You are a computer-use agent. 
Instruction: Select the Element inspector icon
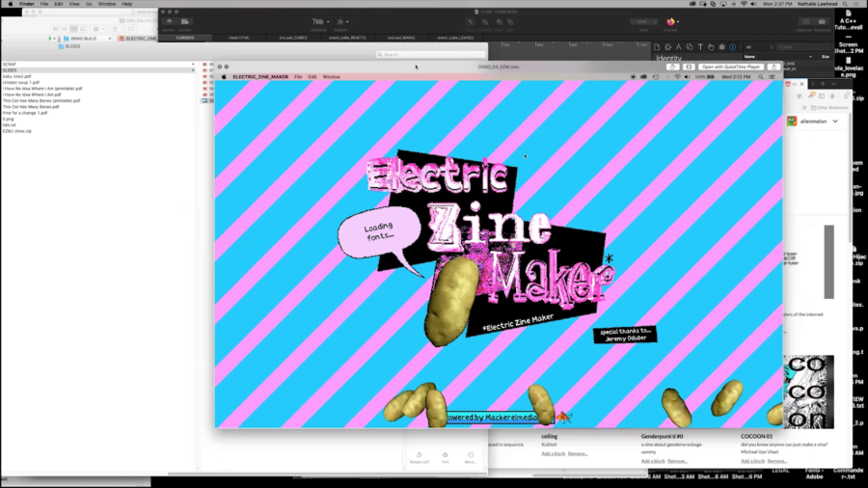690,47
